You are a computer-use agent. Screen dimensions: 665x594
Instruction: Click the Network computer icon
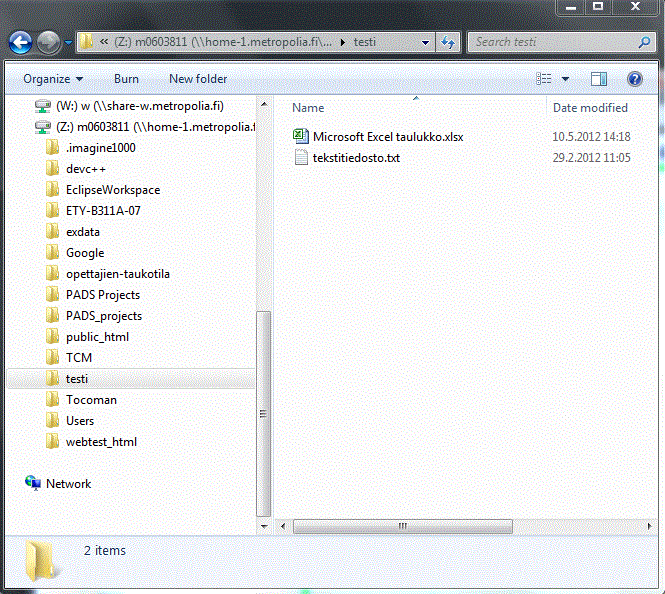(33, 483)
